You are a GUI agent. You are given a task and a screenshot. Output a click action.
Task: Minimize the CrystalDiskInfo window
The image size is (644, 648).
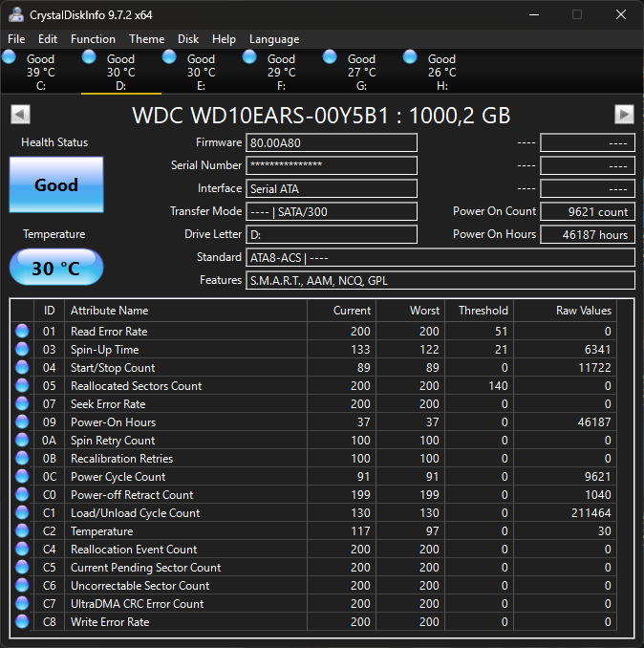(x=534, y=15)
